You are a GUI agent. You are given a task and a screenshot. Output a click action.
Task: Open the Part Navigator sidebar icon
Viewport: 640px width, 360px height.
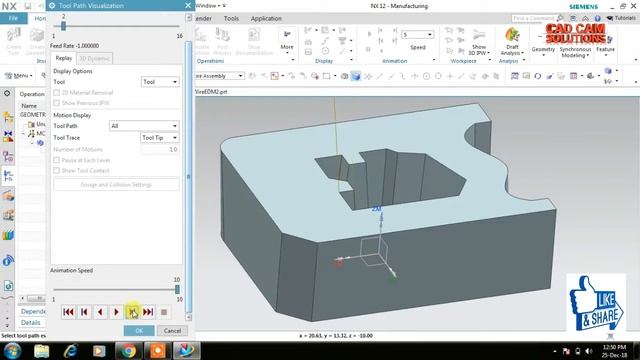tap(8, 156)
